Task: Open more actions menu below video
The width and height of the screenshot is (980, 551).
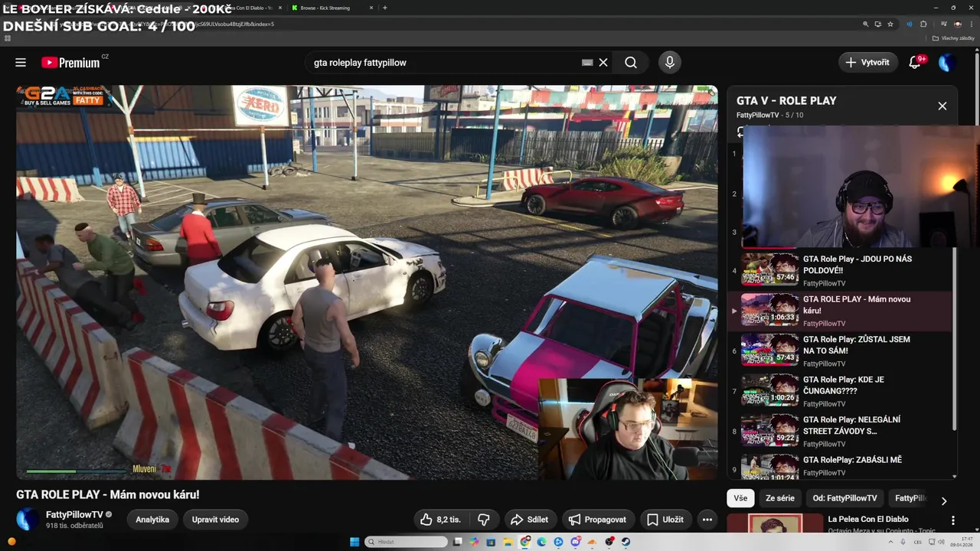Action: pos(707,520)
